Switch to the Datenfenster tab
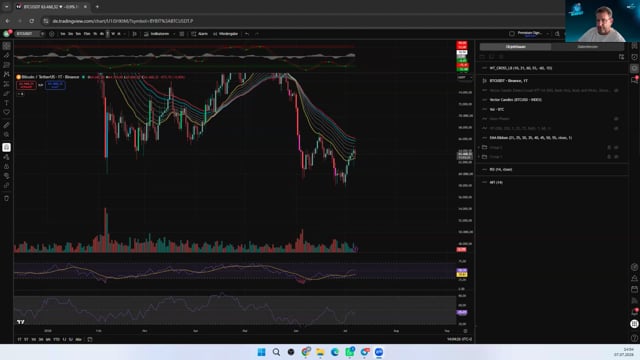 (x=587, y=47)
